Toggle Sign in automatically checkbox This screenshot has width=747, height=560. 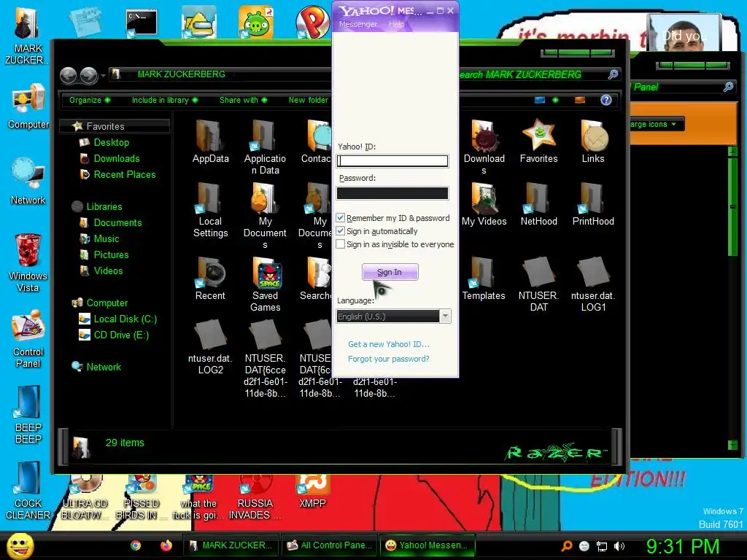click(x=340, y=231)
